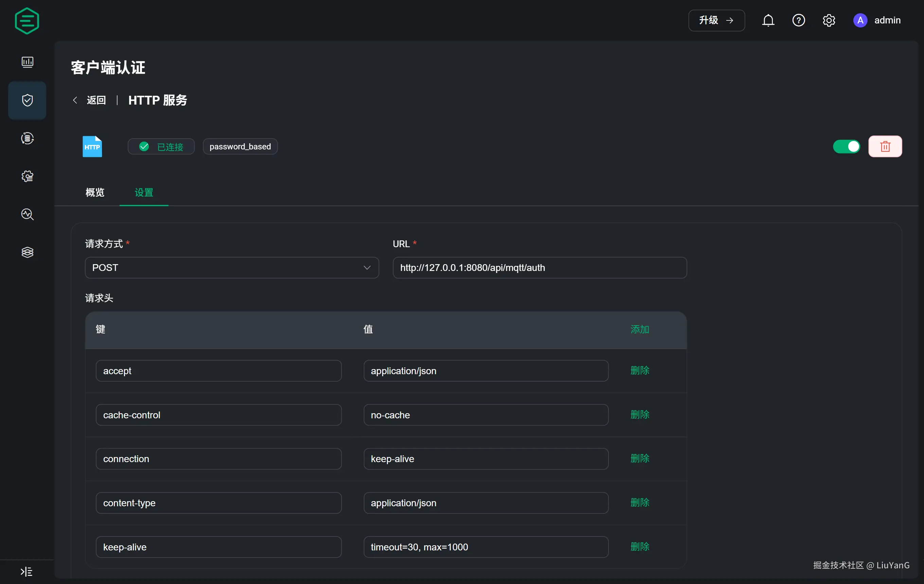Expand the sidebar with the bottom menu icon
The image size is (924, 584).
(x=26, y=571)
